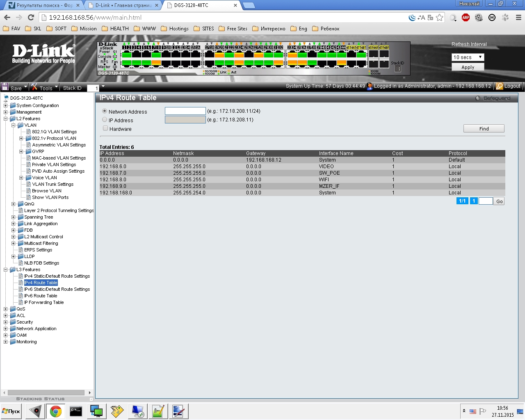
Task: Click the browser back arrow
Action: (x=7, y=17)
